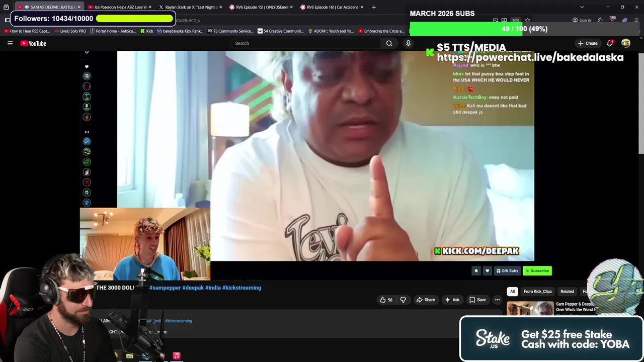Open a new browser tab

(x=374, y=7)
